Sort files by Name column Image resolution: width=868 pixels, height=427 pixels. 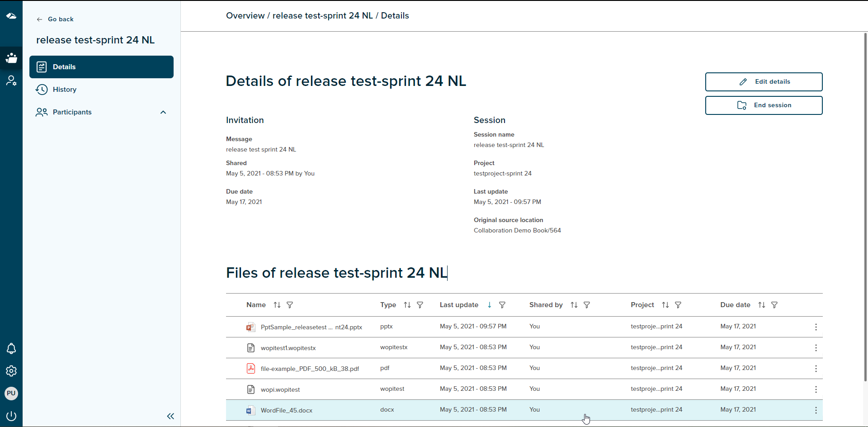pos(277,305)
